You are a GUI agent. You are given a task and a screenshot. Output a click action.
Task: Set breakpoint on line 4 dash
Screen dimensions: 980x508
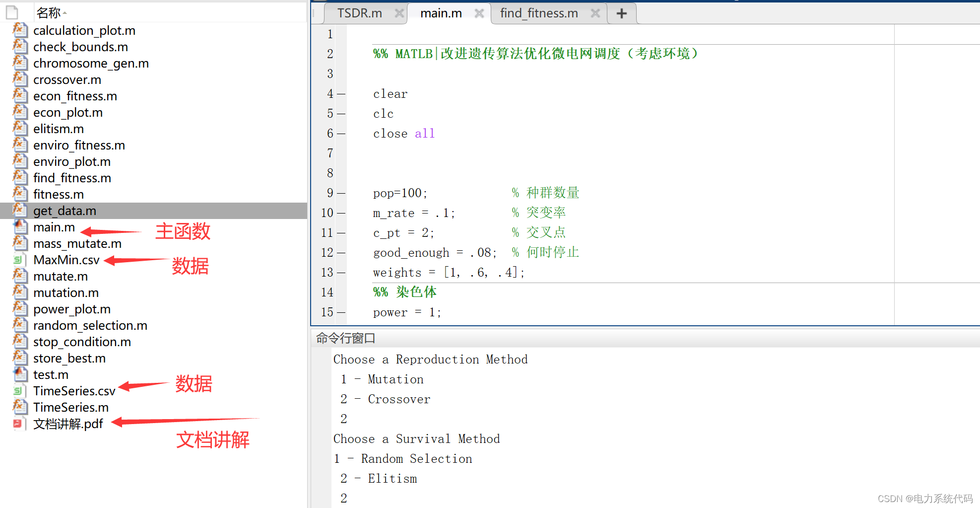tap(341, 94)
